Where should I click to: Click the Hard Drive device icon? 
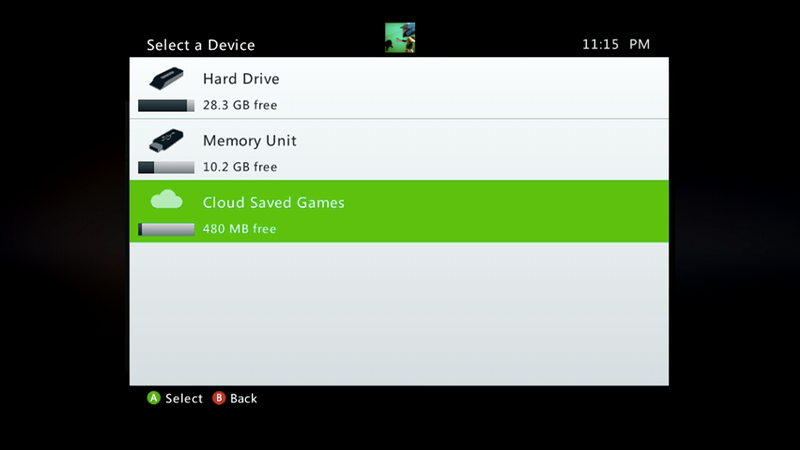(166, 78)
